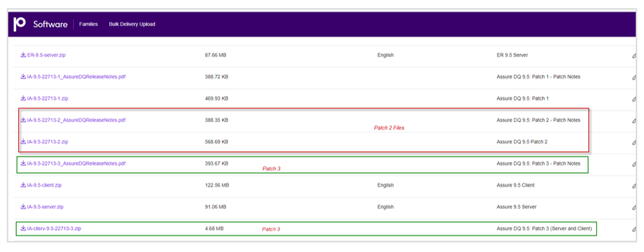
Task: Click the edit pencil icon in the Patch 3 (Server and Client) row
Action: (x=634, y=229)
